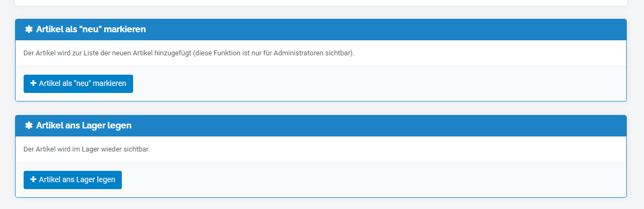Click the 'Artikel ans Lager legen' panel title

(x=84, y=126)
